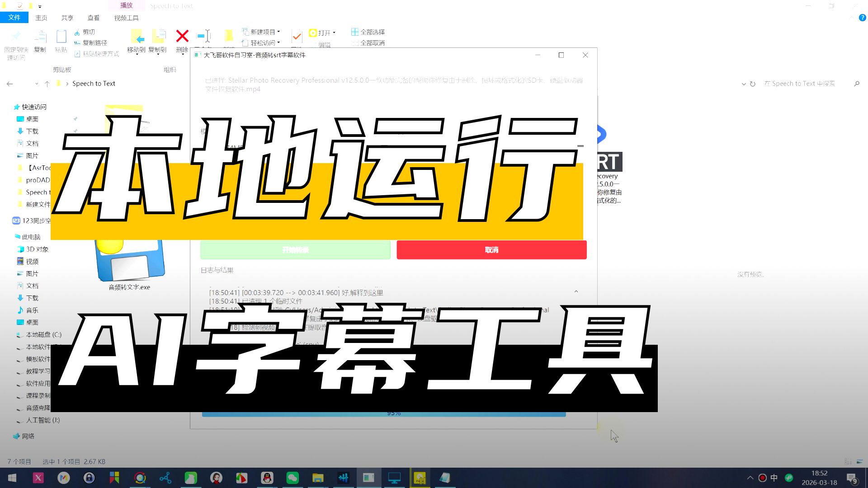
Task: Open WeChat from the taskbar
Action: pyautogui.click(x=292, y=478)
